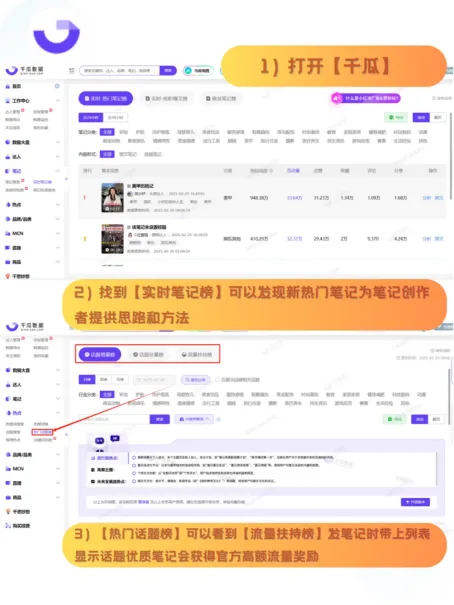Click 原文 link in rank 2 row
Screen dimensions: 454x605
(439, 239)
